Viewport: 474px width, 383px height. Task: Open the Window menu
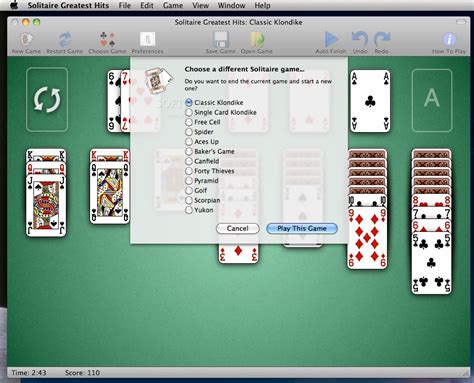(231, 5)
